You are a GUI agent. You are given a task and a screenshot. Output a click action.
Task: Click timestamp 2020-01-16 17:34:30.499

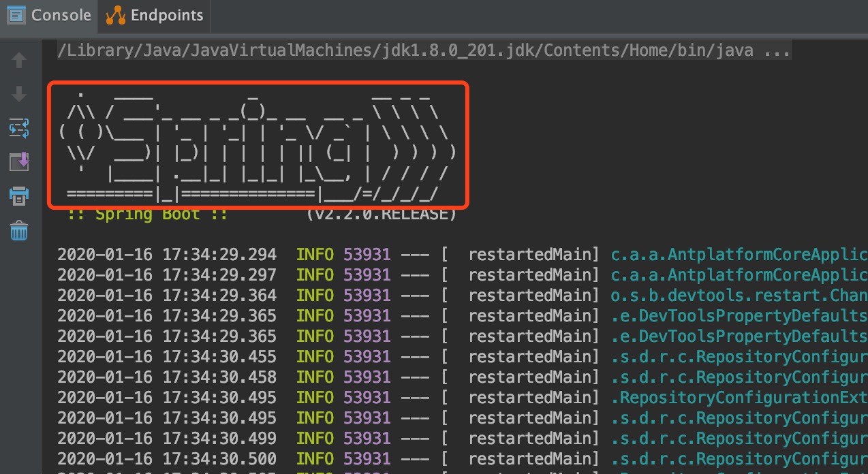pyautogui.click(x=167, y=439)
